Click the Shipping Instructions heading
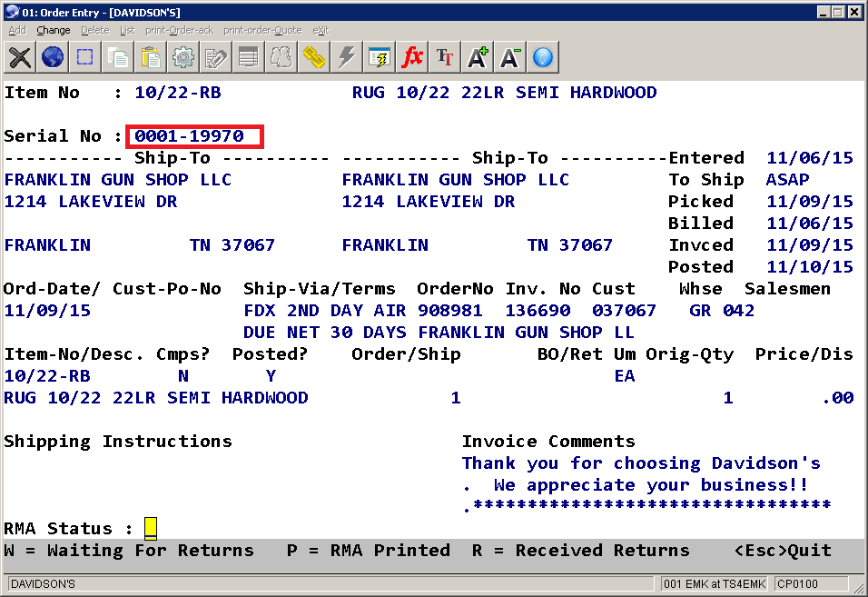 (118, 442)
